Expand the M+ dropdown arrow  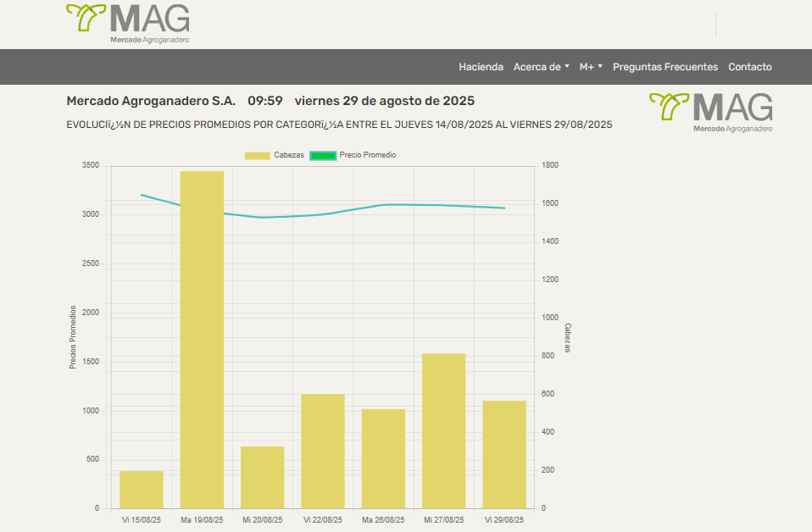pyautogui.click(x=600, y=66)
